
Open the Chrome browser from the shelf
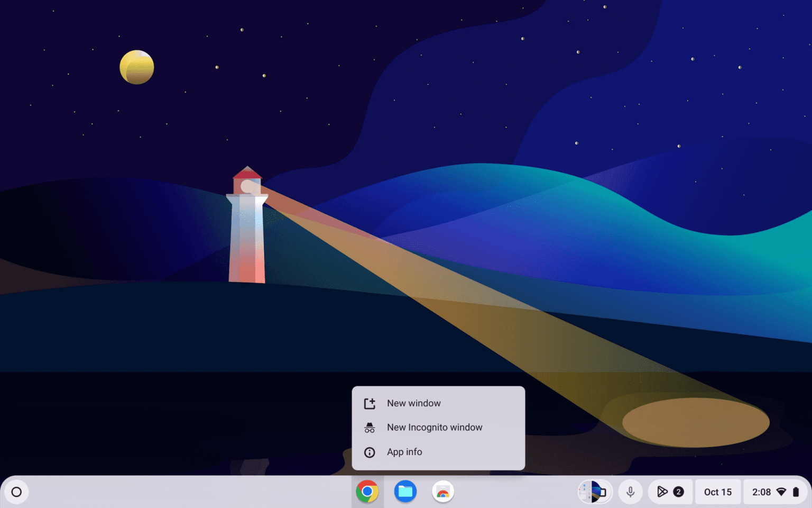[x=368, y=492]
